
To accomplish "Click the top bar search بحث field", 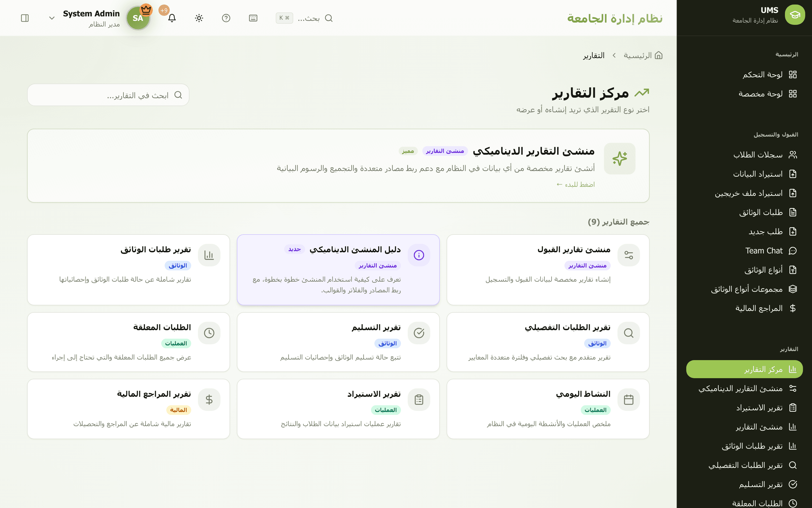I will (304, 18).
